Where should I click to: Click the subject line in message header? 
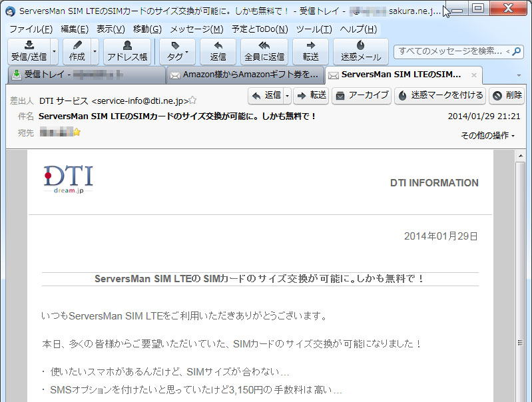click(177, 116)
